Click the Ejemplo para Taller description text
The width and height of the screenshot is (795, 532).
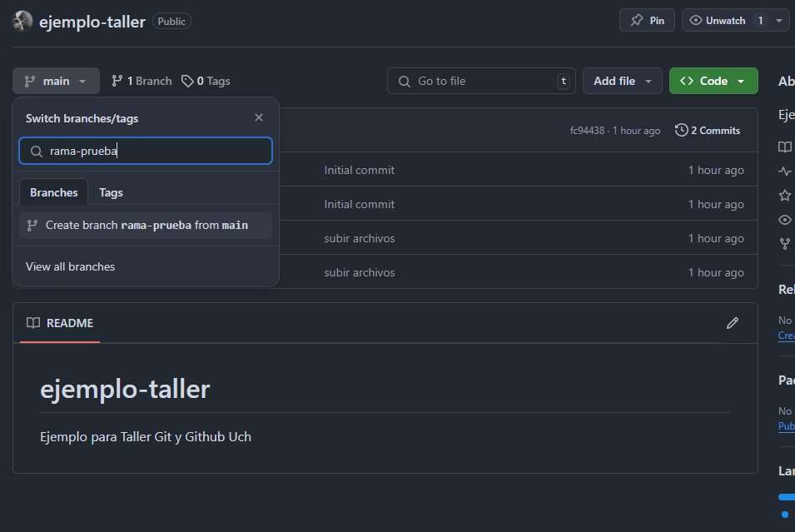point(146,436)
